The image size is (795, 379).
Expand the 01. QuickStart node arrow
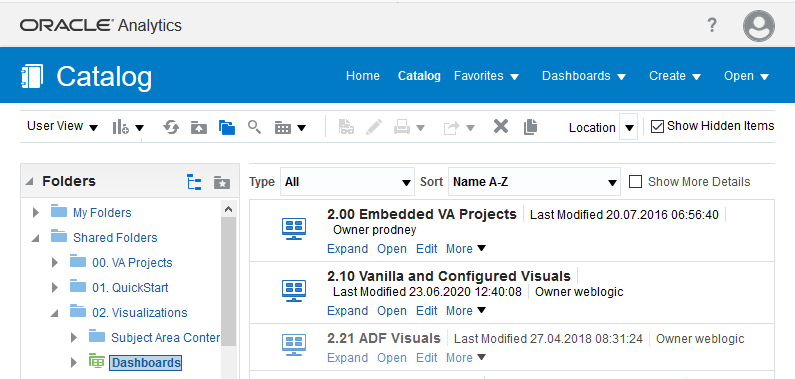tap(54, 288)
